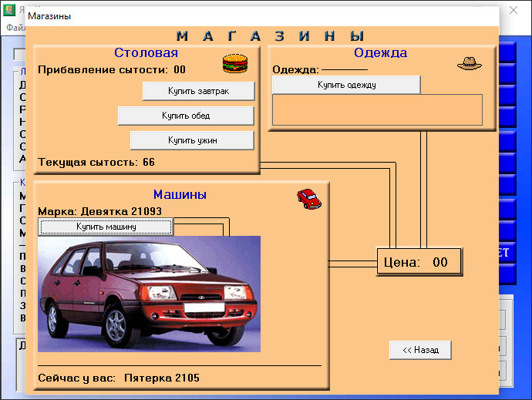
Task: Click the red car icon in Машины
Action: point(308,199)
